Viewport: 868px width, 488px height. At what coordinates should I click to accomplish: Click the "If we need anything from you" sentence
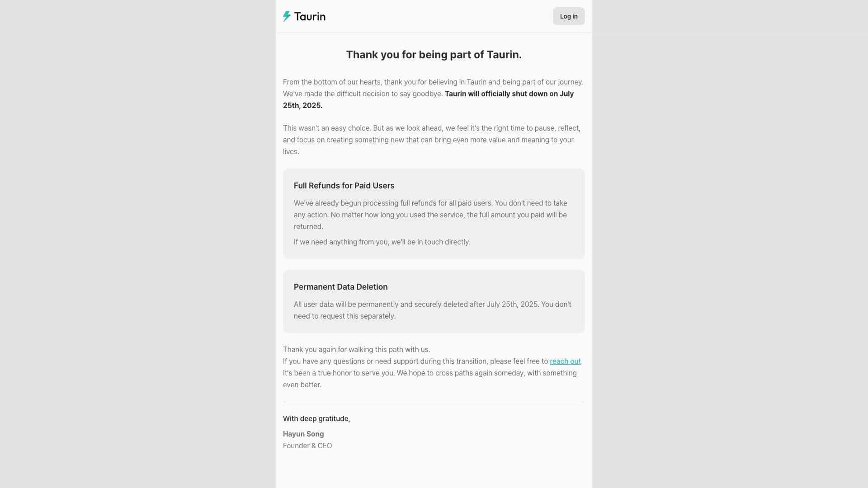tap(382, 242)
